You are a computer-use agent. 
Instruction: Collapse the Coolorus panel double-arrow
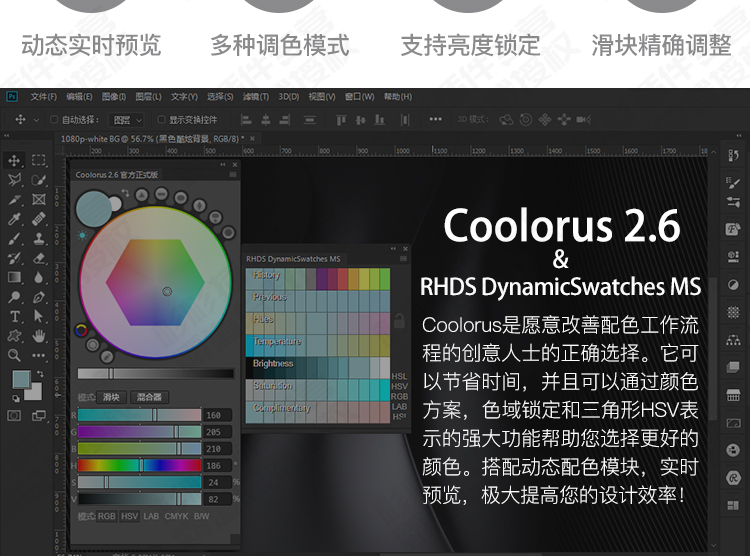[222, 165]
